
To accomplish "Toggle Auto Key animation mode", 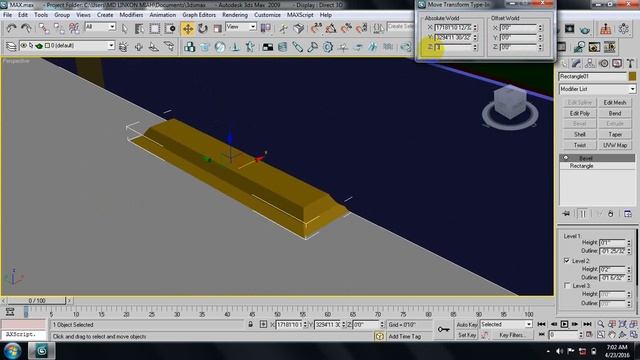I will (x=467, y=324).
